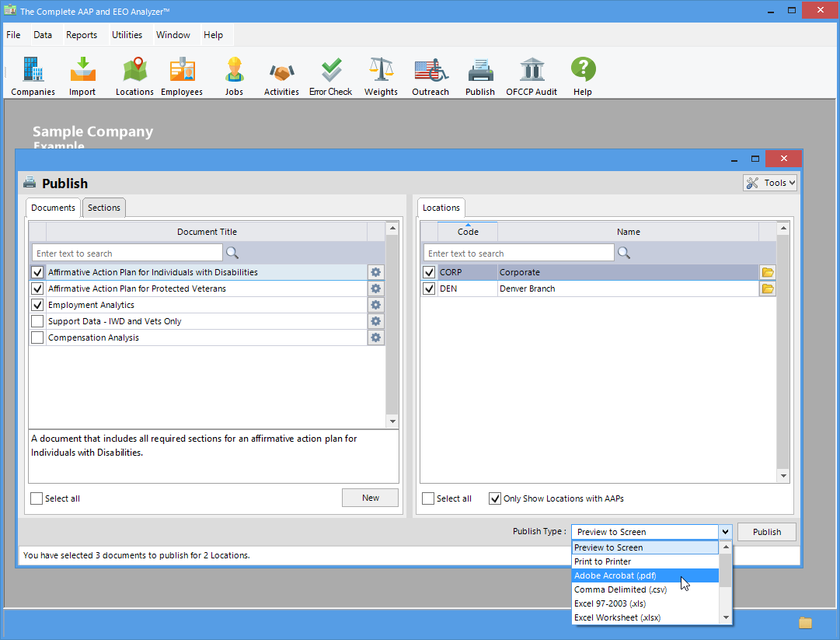Sort locations by the Name column header
Viewport: 840px width, 640px height.
(x=629, y=232)
